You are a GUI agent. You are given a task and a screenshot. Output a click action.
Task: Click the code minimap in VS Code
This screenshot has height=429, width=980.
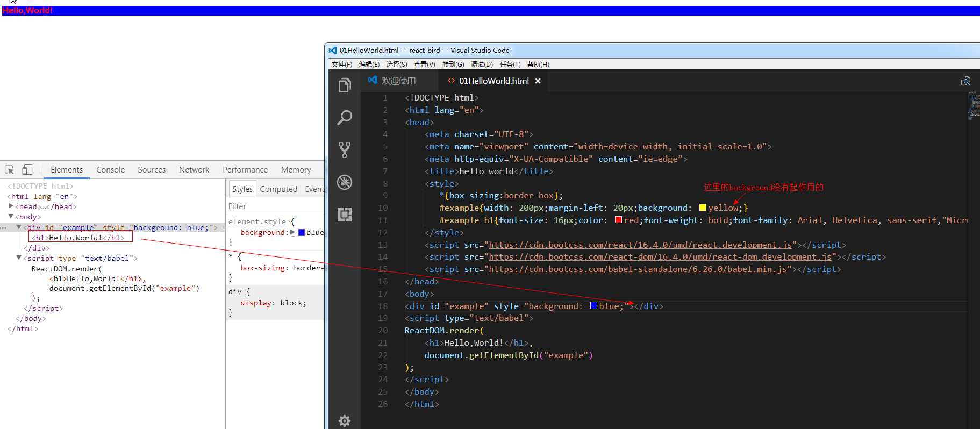click(x=974, y=105)
